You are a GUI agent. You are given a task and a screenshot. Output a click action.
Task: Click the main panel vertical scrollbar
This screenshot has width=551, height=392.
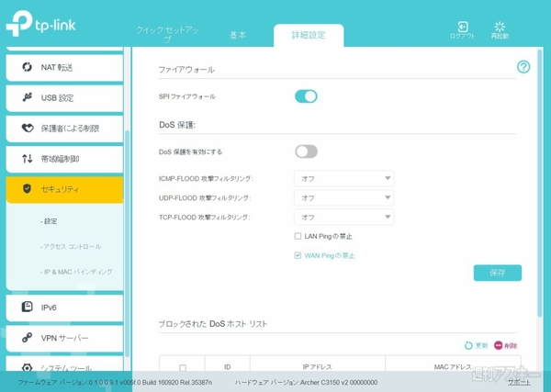(x=539, y=183)
